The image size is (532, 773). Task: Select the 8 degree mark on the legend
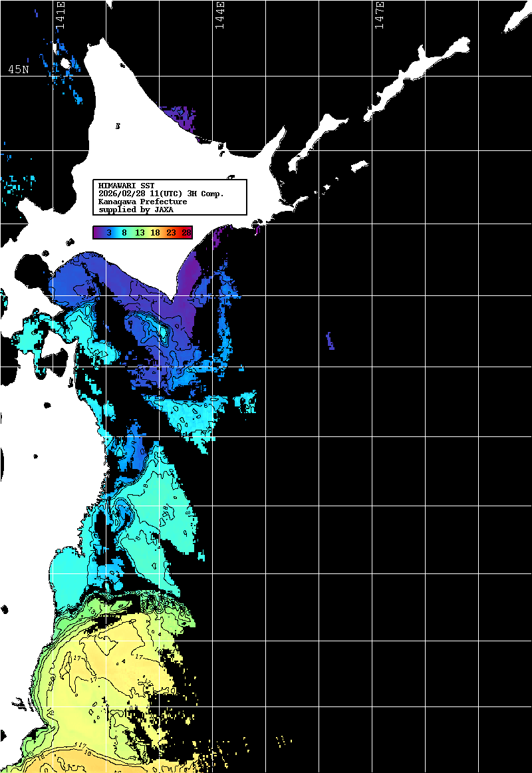click(x=124, y=232)
